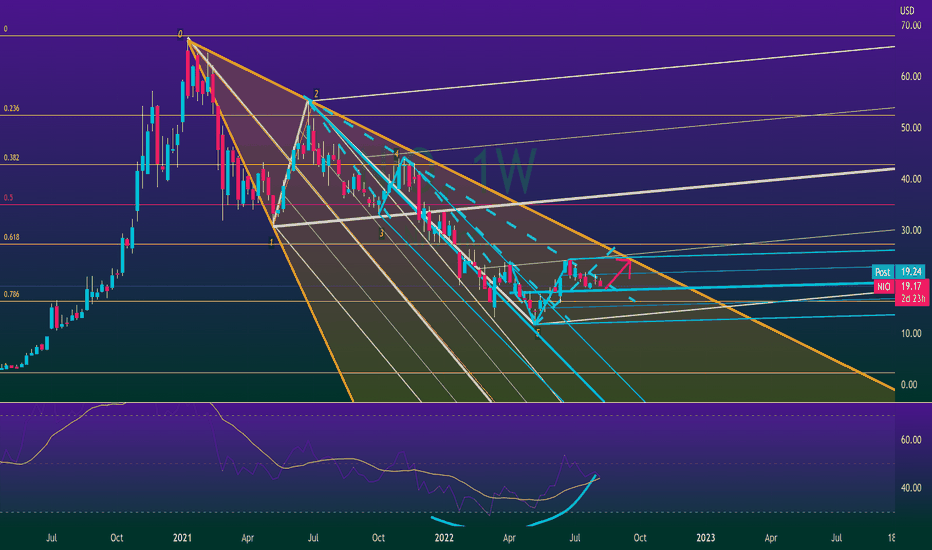Screen dimensions: 932x550
Task: Click the 70.00 price axis value
Action: (911, 25)
